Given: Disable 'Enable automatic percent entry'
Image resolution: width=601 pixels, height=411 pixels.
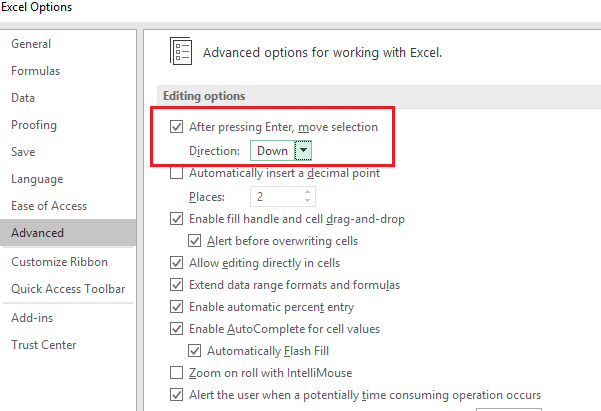Looking at the screenshot, I should coord(177,307).
